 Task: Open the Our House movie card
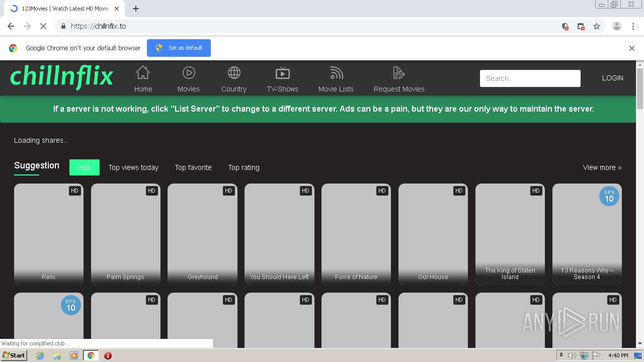click(x=433, y=234)
